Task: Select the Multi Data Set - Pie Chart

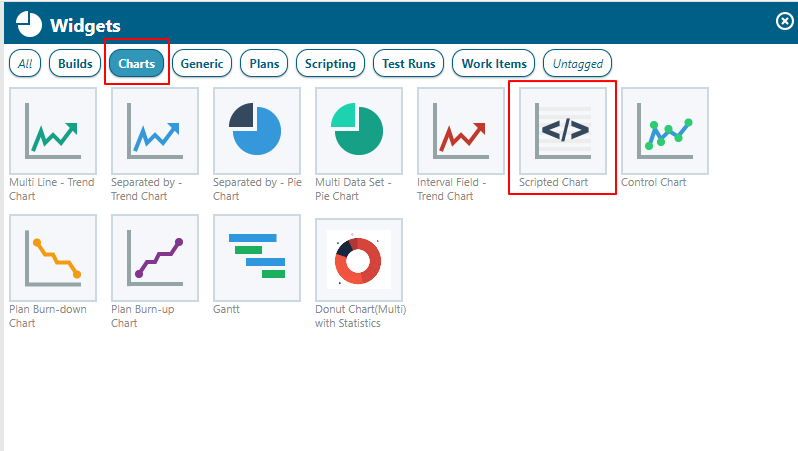Action: (x=359, y=130)
